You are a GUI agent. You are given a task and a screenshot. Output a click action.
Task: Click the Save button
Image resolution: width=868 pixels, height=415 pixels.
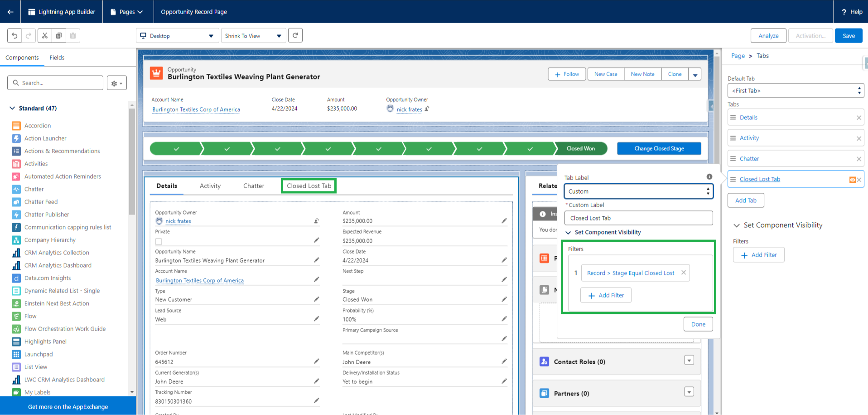849,36
